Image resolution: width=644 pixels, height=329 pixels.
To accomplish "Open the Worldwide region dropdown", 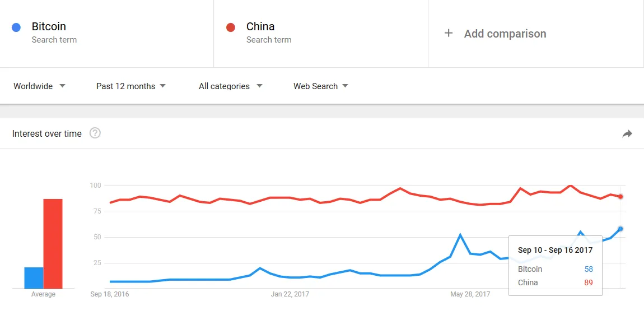I will (39, 86).
